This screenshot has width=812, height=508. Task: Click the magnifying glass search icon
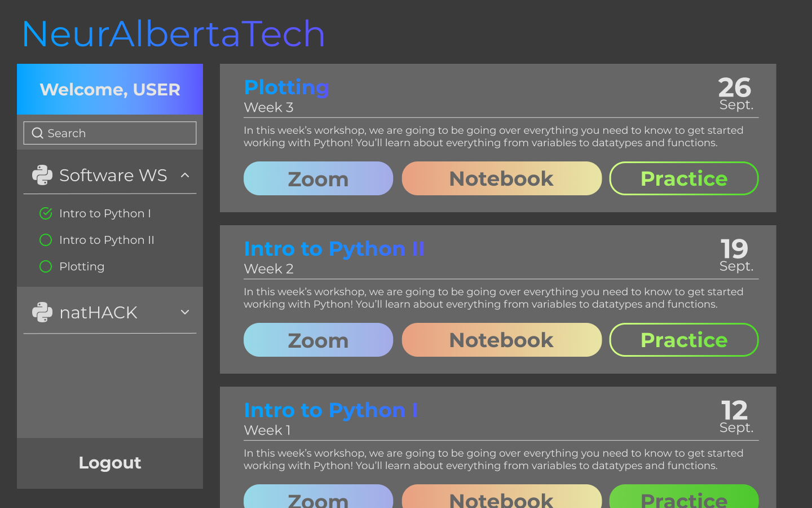pos(37,133)
